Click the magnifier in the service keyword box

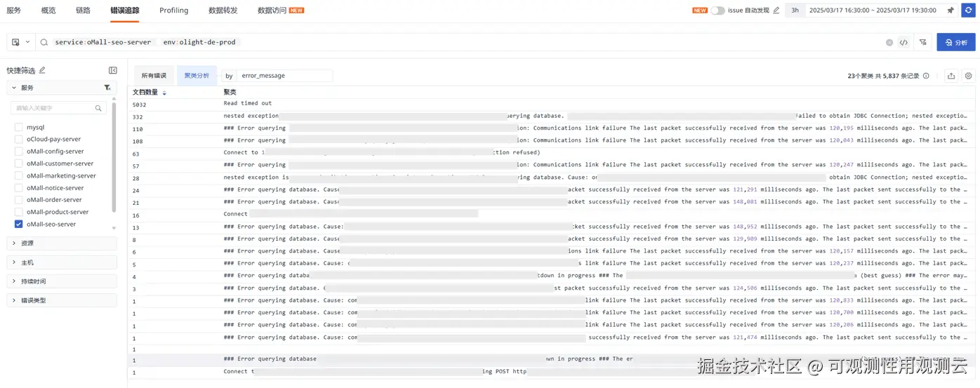pyautogui.click(x=99, y=108)
